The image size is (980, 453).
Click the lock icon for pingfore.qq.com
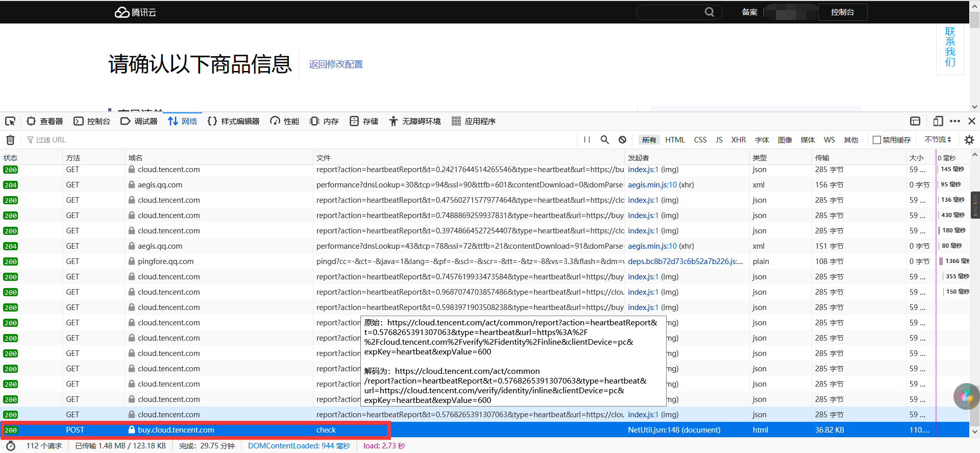point(132,261)
